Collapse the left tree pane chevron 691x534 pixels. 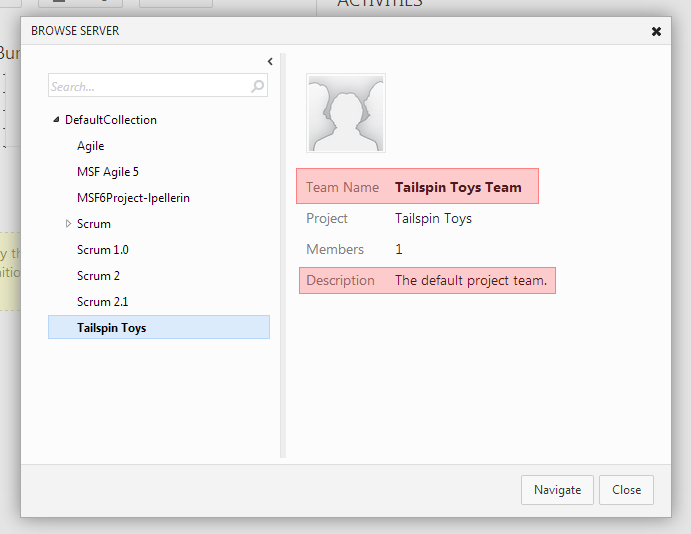click(270, 62)
